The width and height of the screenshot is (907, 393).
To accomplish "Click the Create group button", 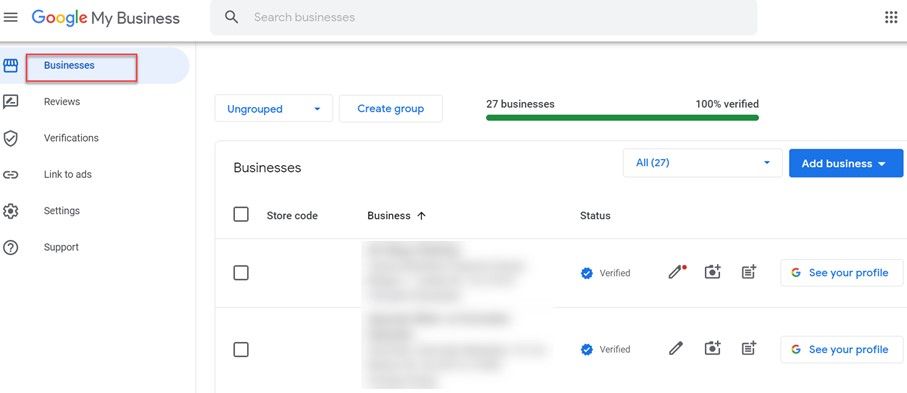I will [390, 109].
